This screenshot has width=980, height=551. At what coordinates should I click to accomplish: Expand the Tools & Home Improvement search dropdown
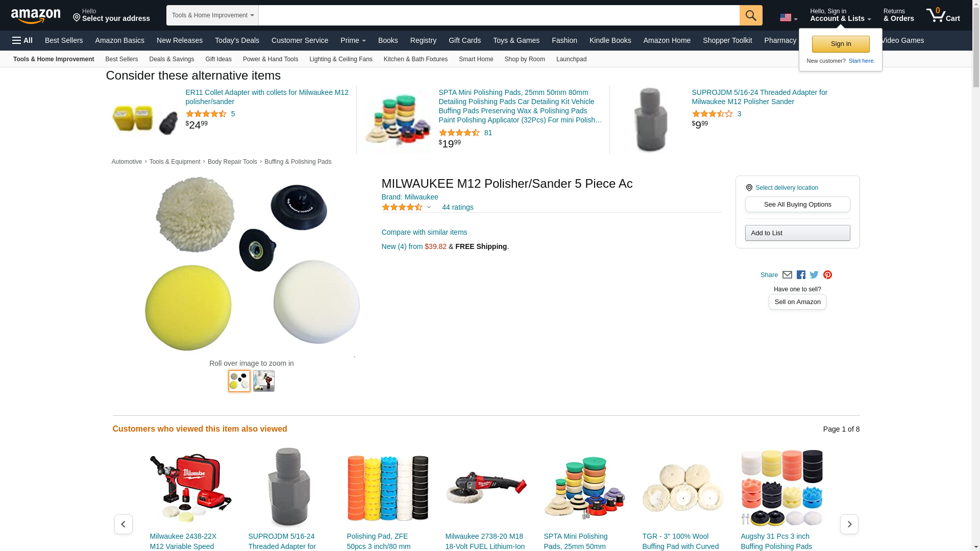pos(212,15)
